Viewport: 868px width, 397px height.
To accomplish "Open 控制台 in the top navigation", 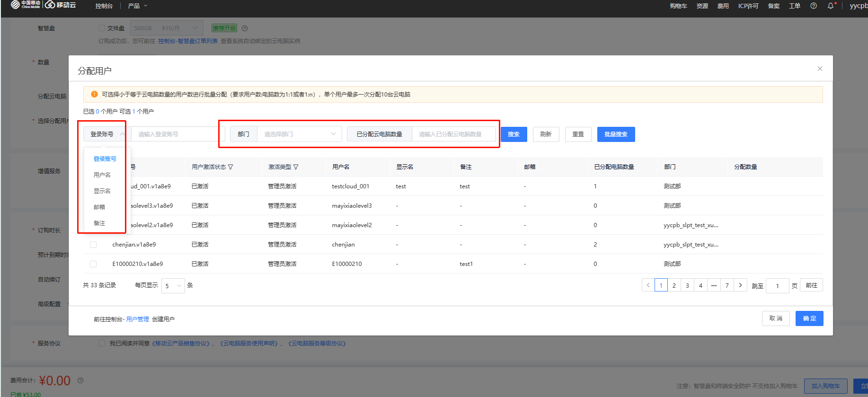I will click(104, 6).
